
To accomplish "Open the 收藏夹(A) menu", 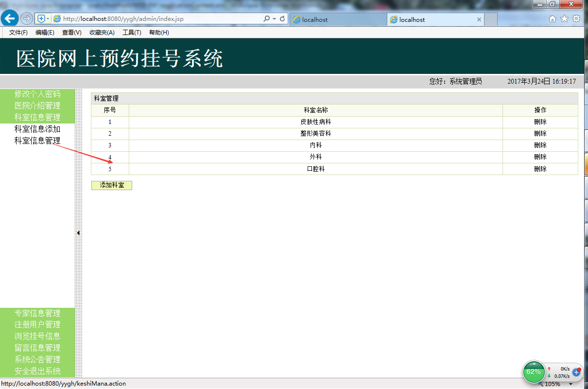I will coord(102,33).
